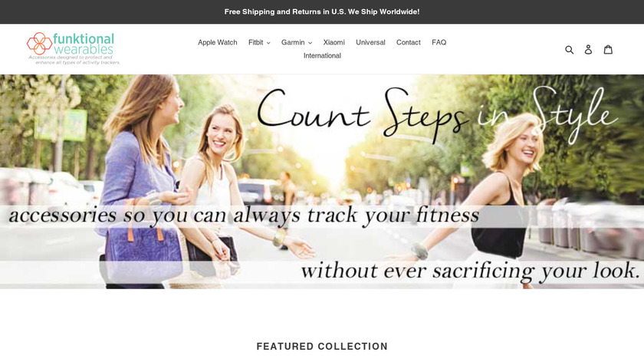Click the 'without ever sacrificing your look' text
The width and height of the screenshot is (644, 362).
click(x=470, y=271)
